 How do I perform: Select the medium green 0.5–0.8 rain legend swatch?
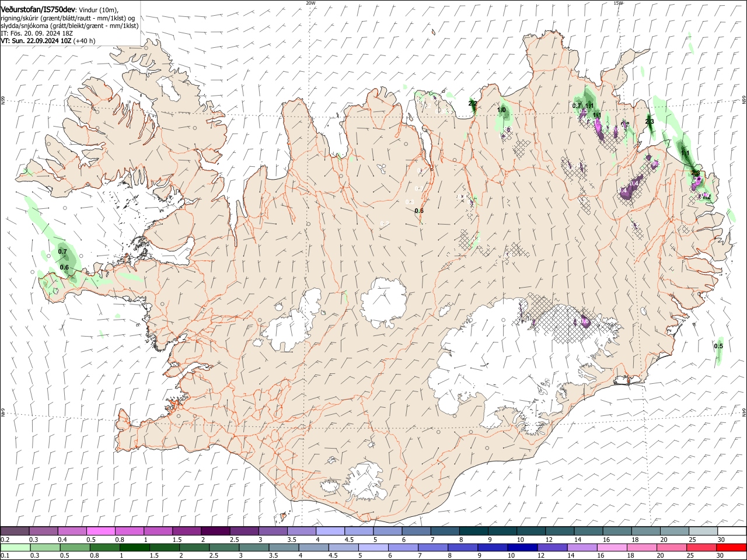[x=75, y=547]
